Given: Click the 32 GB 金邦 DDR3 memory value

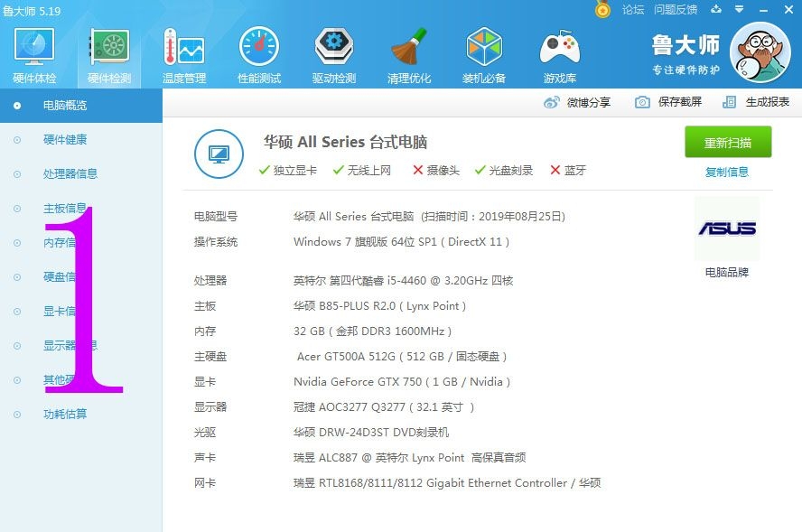Looking at the screenshot, I should tap(372, 331).
